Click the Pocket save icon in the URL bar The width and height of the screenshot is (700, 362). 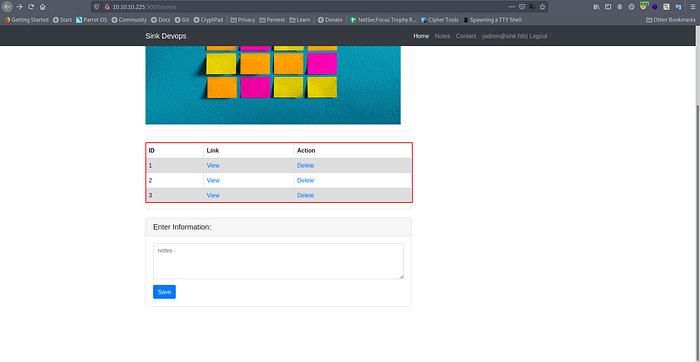tap(522, 7)
